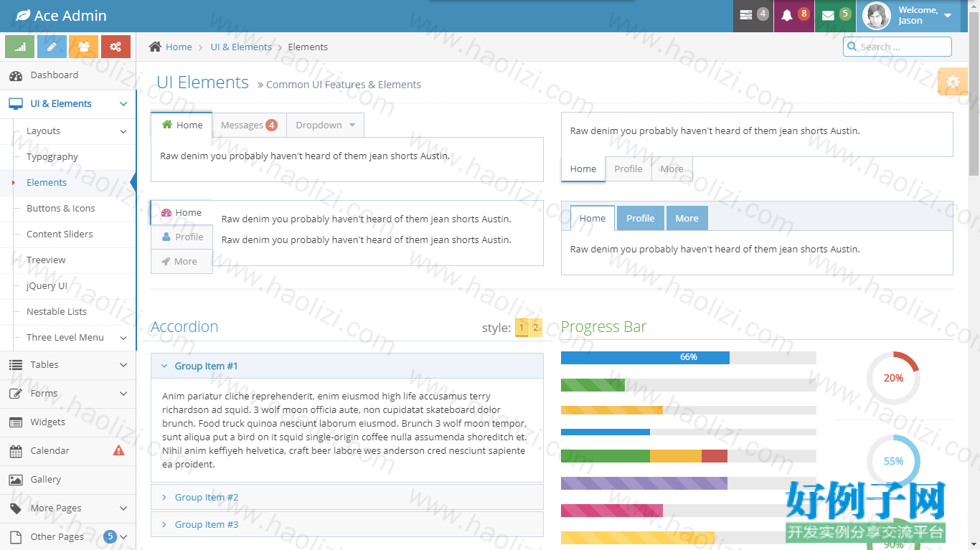Open the UI & Elements breadcrumb link
Viewport: 980px width, 550px height.
coord(241,47)
